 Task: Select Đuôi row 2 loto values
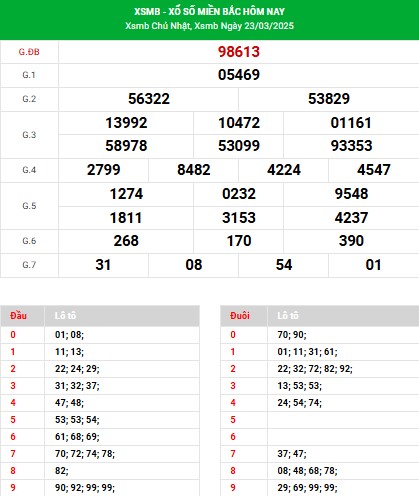(x=315, y=369)
